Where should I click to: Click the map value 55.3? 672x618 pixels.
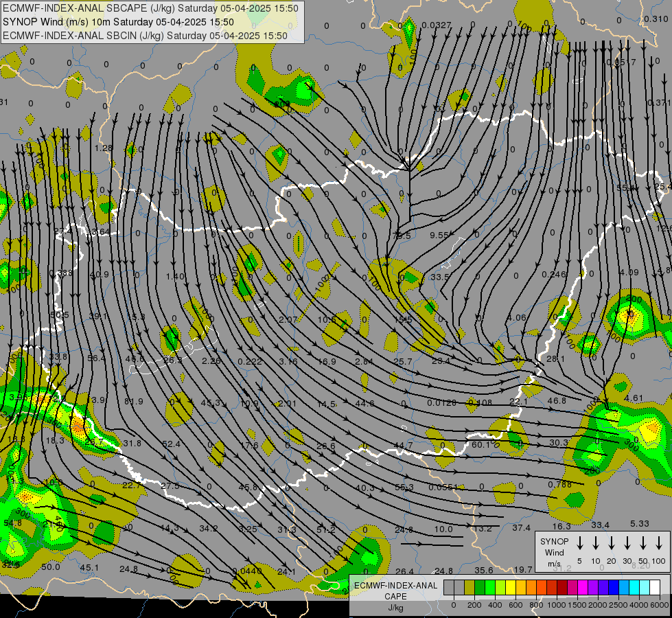pos(404,488)
